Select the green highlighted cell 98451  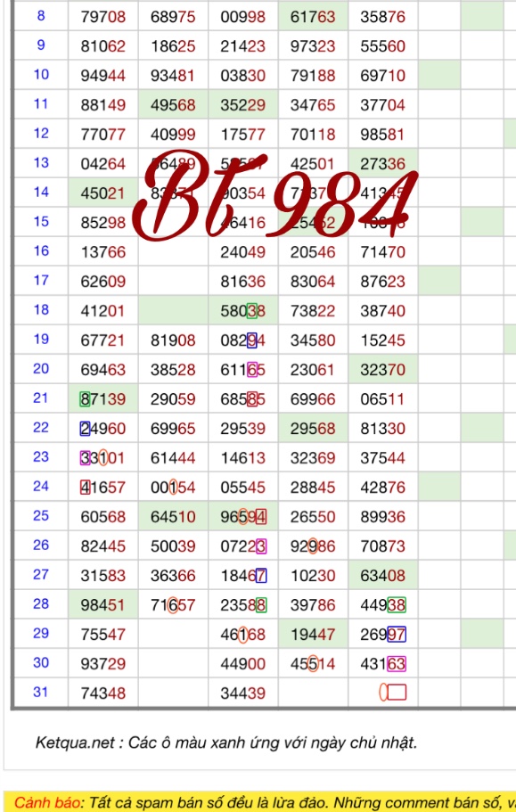click(103, 604)
